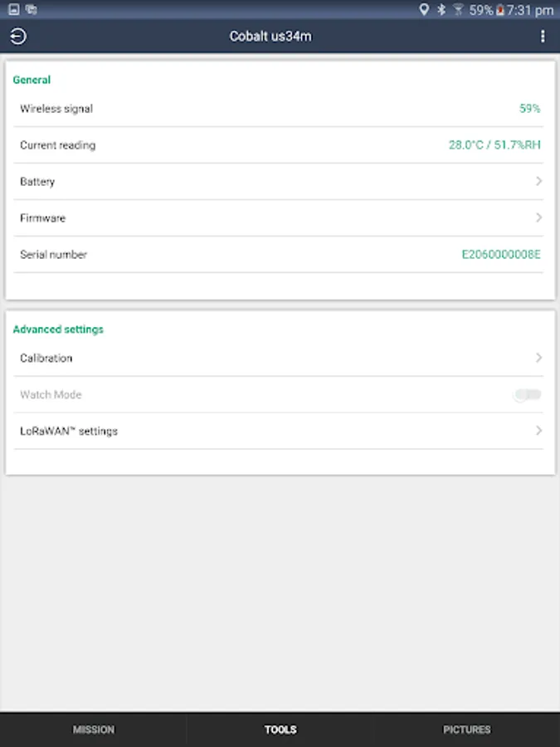Viewport: 560px width, 747px height.
Task: Switch to the Mission tab
Action: 94,730
